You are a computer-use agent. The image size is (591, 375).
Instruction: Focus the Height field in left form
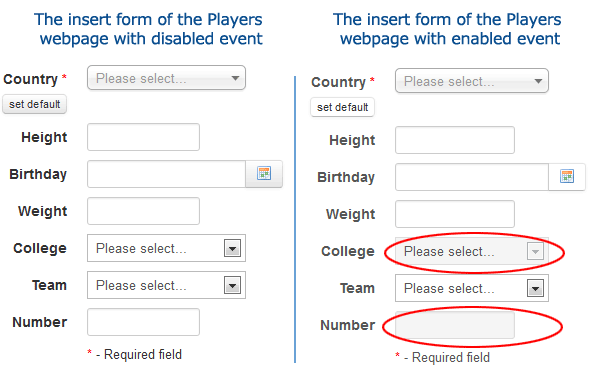click(143, 137)
